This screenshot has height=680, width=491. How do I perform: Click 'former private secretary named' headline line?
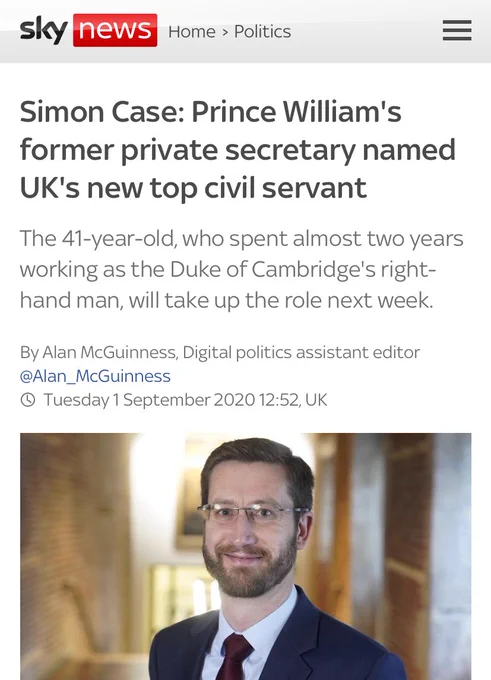(x=238, y=150)
